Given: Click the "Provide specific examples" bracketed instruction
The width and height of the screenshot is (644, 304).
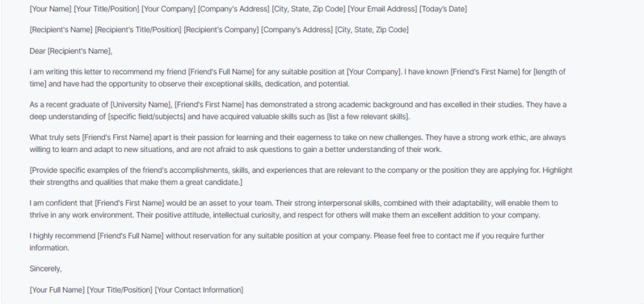Looking at the screenshot, I should tap(301, 176).
